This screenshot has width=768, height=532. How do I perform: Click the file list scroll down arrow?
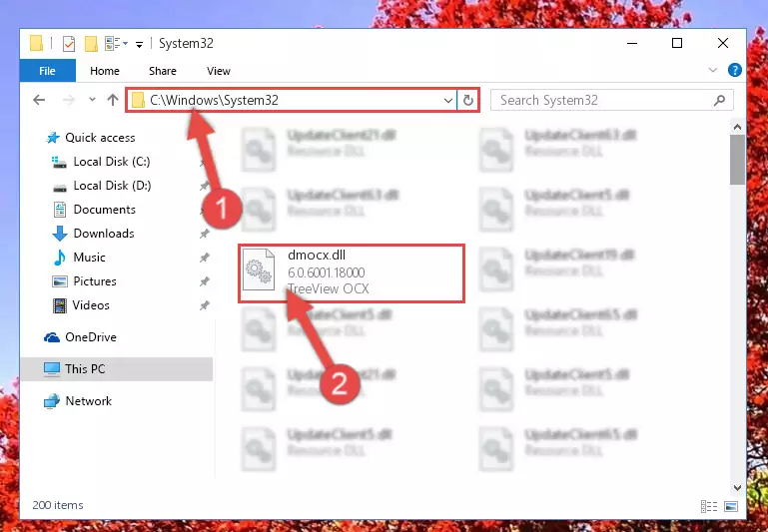pos(737,488)
